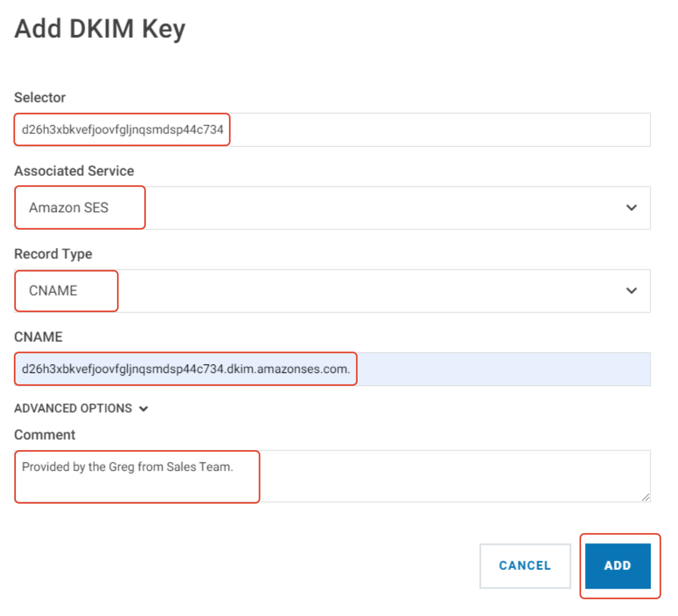Click the CNAME value input field
678x616 pixels.
332,369
